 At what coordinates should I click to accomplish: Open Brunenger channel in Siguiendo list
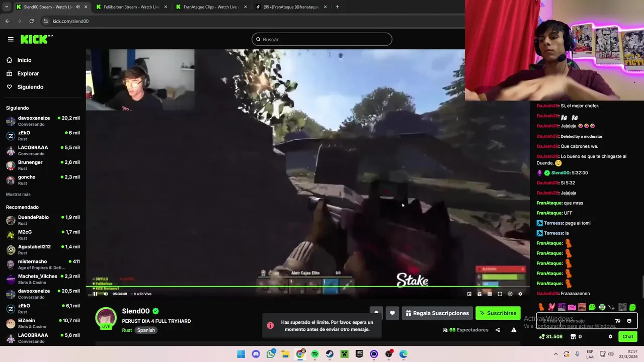pos(43,165)
